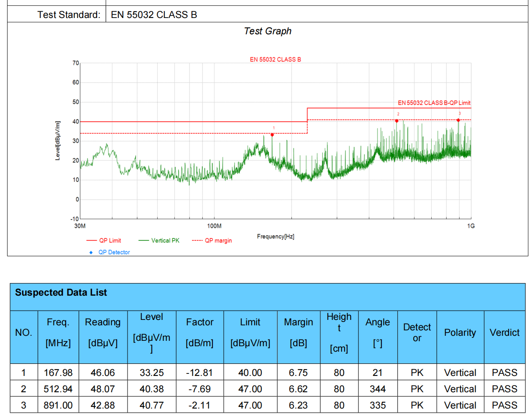The height and width of the screenshot is (419, 532).
Task: Click the Freq. [MHz] column header
Action: pyautogui.click(x=58, y=333)
